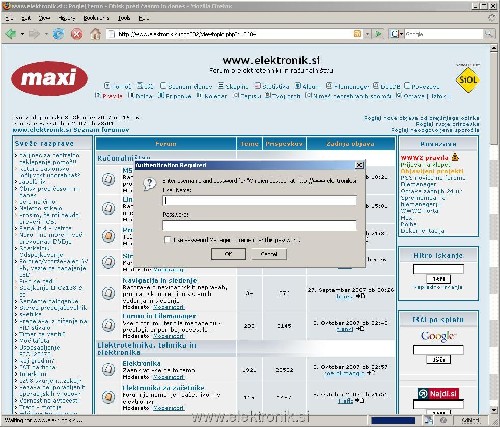Screen dimensions: 500x427
Task: Open the Bookmarks menu
Action: pyautogui.click(x=96, y=18)
